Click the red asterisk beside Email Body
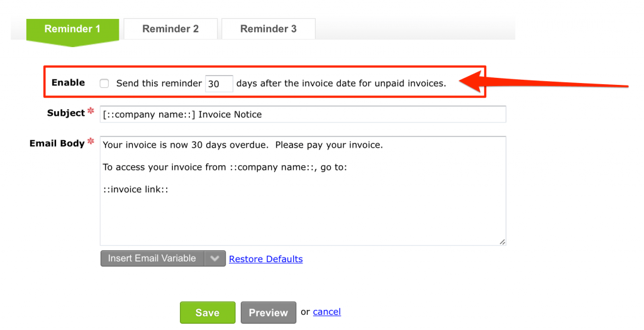This screenshot has height=330, width=644. coord(91,141)
